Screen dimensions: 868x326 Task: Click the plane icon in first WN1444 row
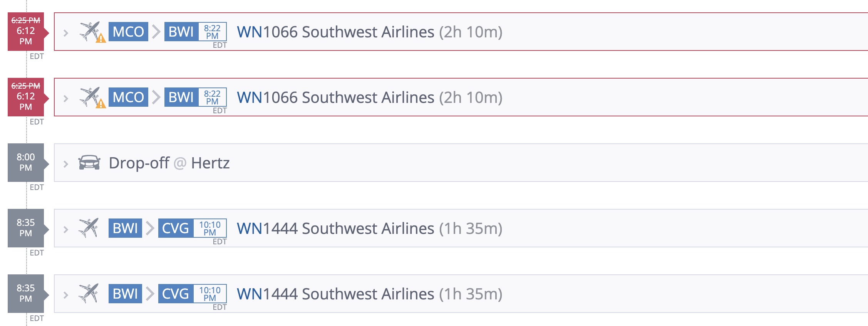click(x=89, y=228)
